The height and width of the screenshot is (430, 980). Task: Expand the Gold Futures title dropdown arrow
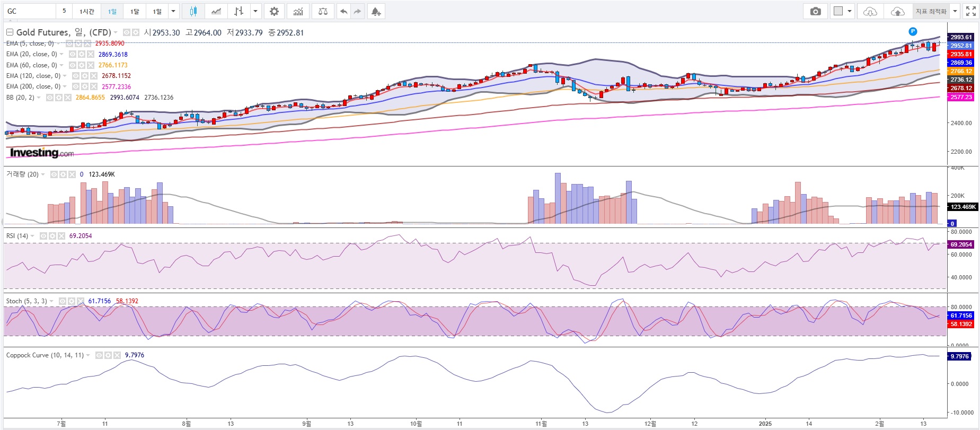[x=116, y=32]
